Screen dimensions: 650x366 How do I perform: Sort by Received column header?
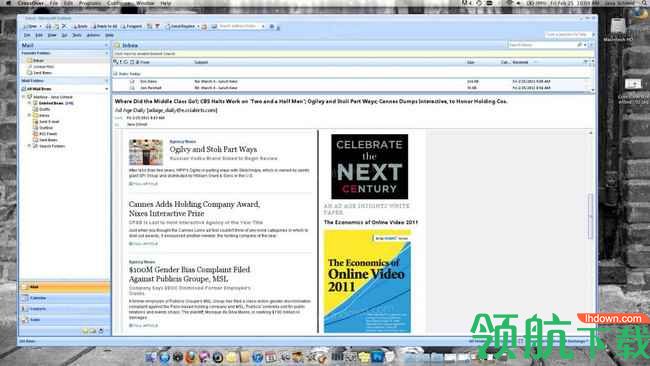(x=521, y=62)
